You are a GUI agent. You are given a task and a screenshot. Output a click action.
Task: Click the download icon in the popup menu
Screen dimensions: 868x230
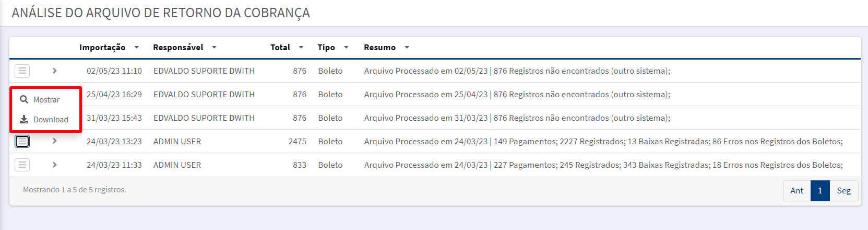click(x=24, y=119)
